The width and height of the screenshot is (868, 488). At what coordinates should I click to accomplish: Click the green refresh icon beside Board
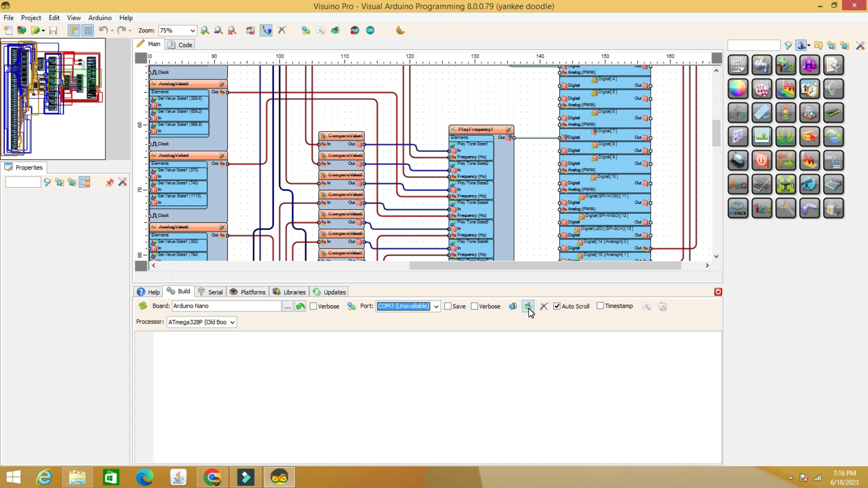[x=143, y=306]
